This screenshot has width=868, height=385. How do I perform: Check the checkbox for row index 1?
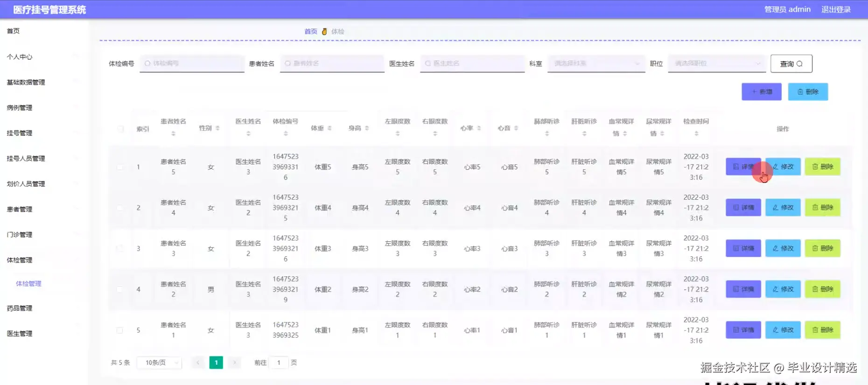click(x=120, y=167)
